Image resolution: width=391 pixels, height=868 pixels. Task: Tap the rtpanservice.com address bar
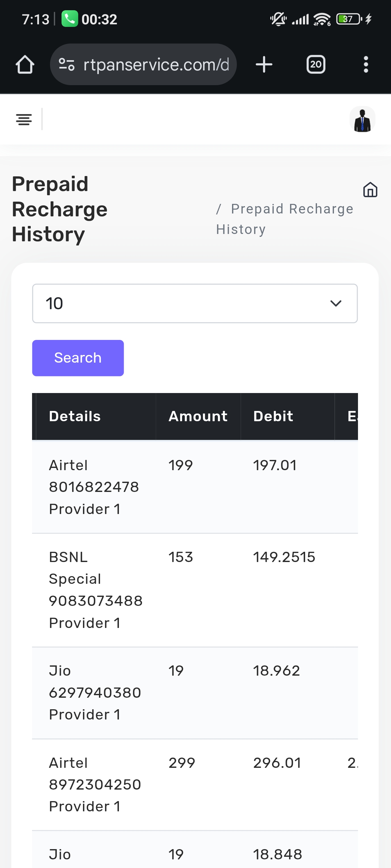point(155,64)
